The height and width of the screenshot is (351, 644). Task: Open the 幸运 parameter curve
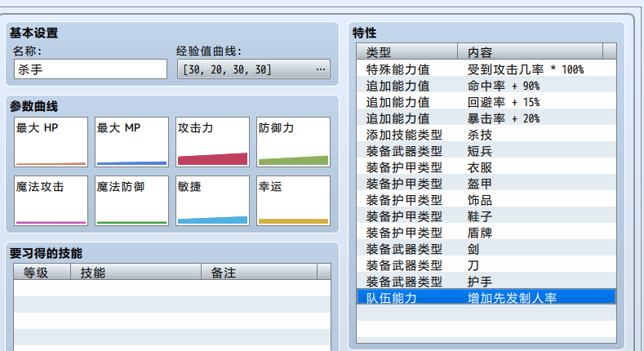pyautogui.click(x=293, y=201)
